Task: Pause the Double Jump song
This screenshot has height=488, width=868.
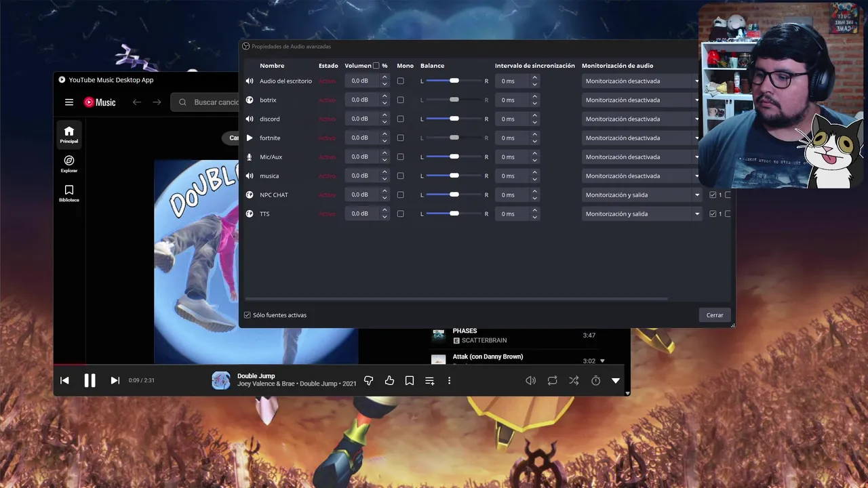Action: click(90, 380)
